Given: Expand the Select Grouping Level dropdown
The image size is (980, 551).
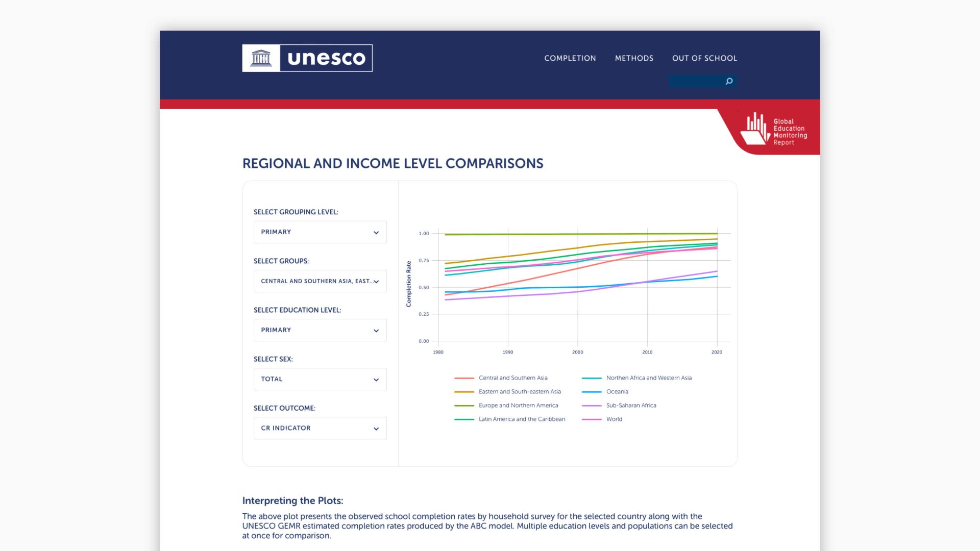Looking at the screenshot, I should (320, 232).
